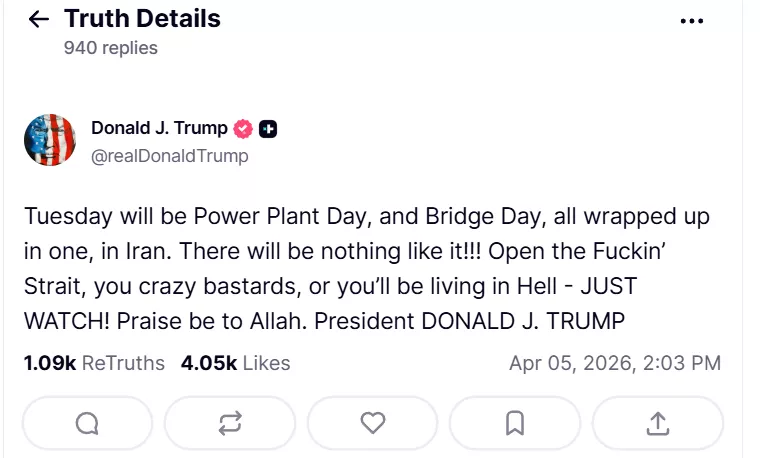Open Donald J. Trump's display name link
This screenshot has height=458, width=760.
coord(159,128)
